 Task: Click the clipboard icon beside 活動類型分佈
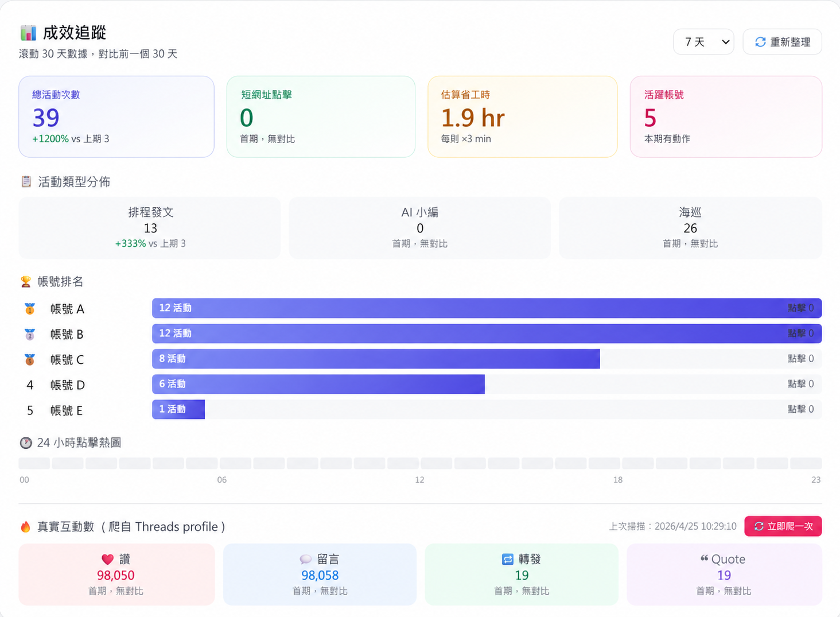tap(26, 182)
